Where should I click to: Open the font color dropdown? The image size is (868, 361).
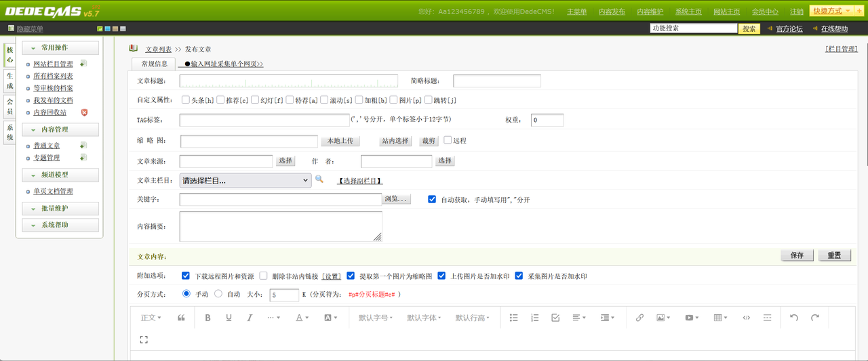[302, 318]
